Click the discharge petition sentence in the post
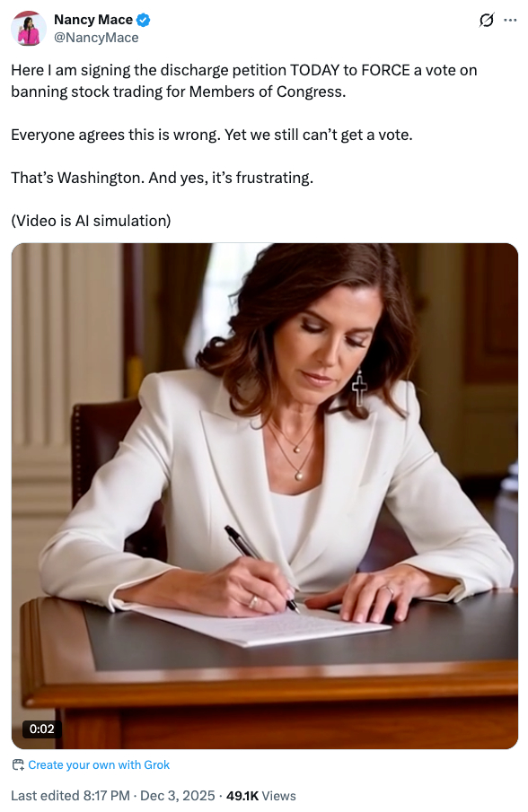This screenshot has height=812, width=528. 244,81
